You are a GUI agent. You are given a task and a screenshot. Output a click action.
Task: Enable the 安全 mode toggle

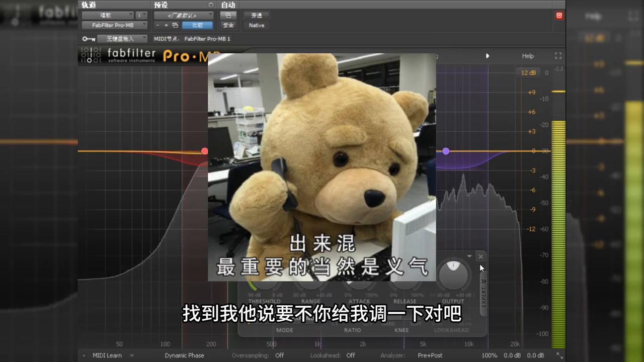click(x=228, y=25)
